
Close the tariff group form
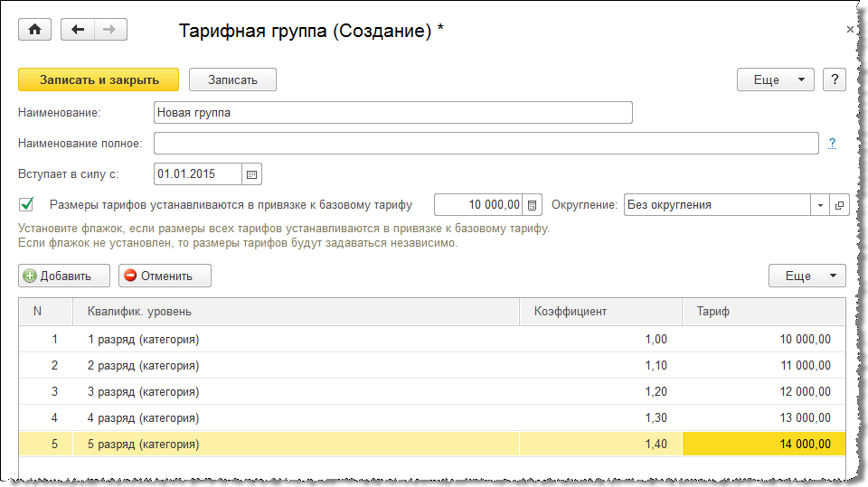[850, 30]
